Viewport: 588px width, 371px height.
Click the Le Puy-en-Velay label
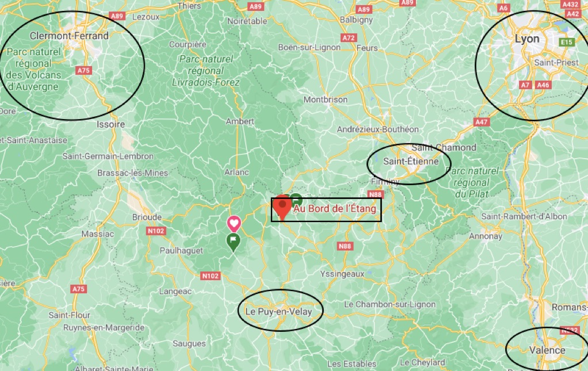(x=278, y=312)
